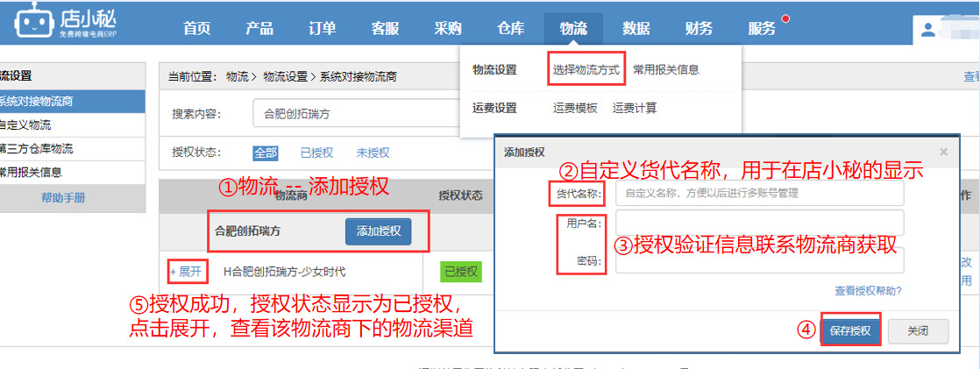The image size is (980, 369).
Task: Click H合肥创拓瑞方-少女时代 row text
Action: [x=284, y=272]
